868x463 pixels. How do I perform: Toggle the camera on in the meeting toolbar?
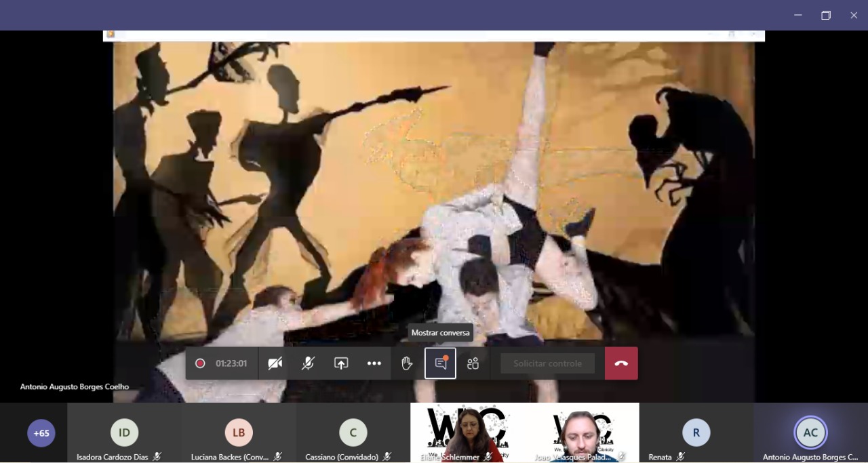[x=275, y=363]
